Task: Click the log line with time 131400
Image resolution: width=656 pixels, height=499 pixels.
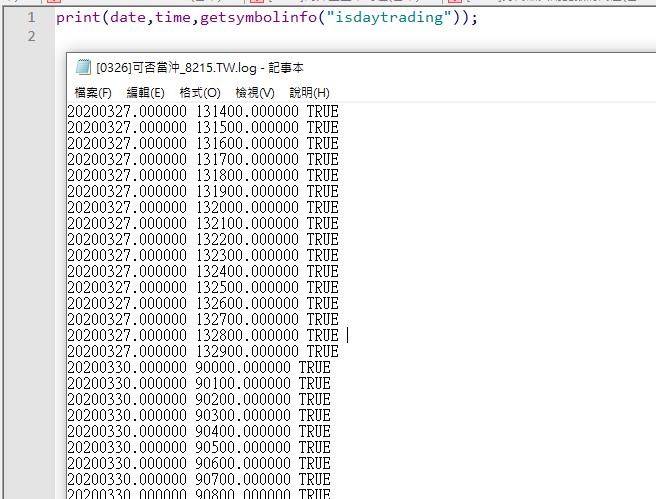Action: (x=202, y=111)
